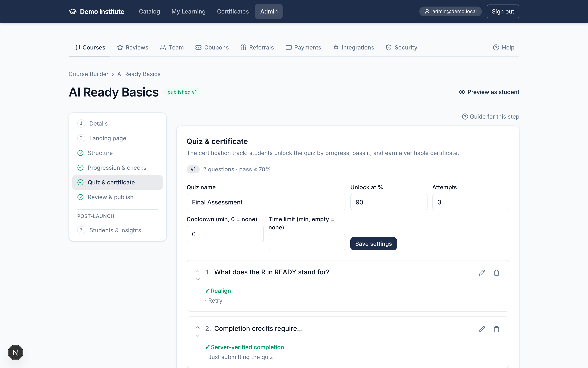This screenshot has height=368, width=588.
Task: Go to the Coupons tab
Action: click(212, 47)
